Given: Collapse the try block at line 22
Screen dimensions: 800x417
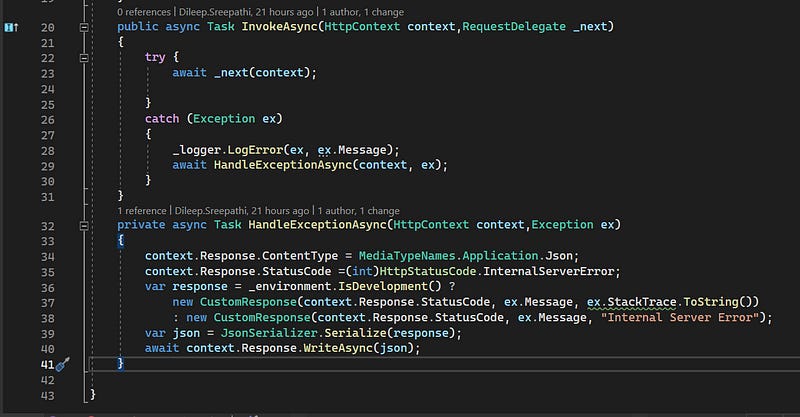Looking at the screenshot, I should pyautogui.click(x=84, y=58).
